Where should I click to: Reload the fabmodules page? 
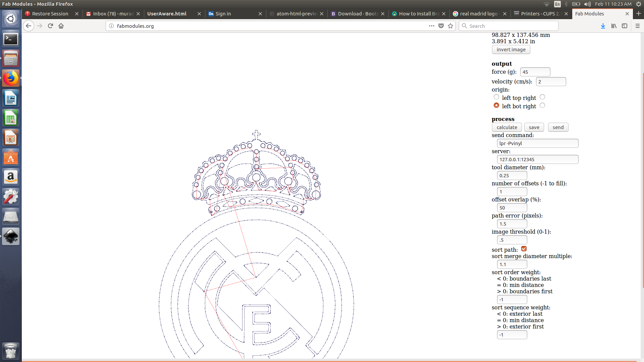pyautogui.click(x=50, y=26)
